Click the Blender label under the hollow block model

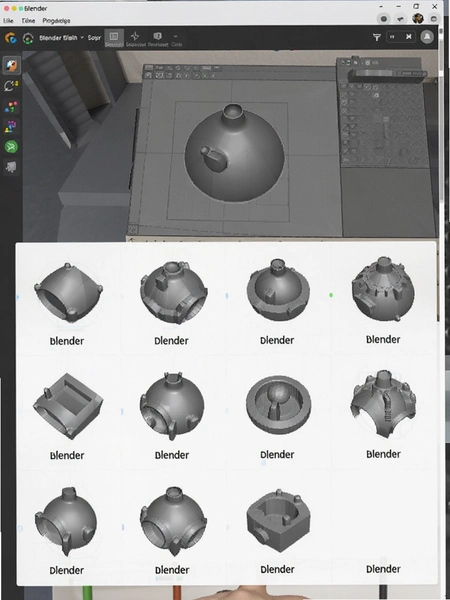(x=277, y=569)
